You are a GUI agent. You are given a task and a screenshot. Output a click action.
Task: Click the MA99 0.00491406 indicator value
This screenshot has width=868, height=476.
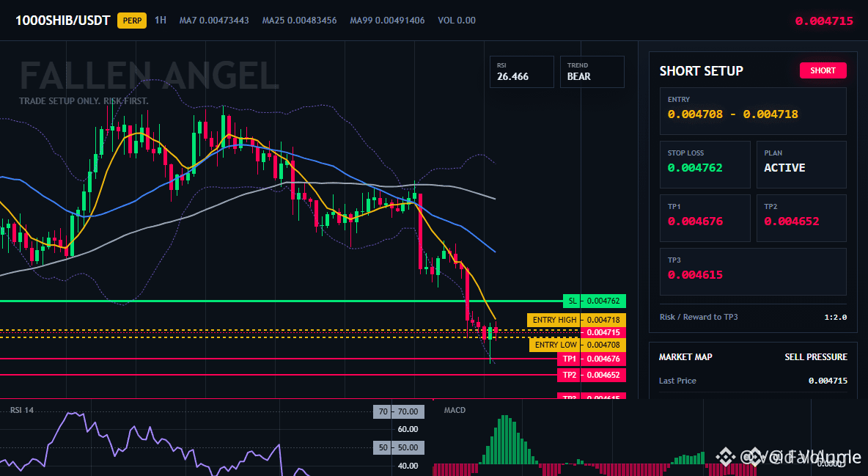coord(388,21)
